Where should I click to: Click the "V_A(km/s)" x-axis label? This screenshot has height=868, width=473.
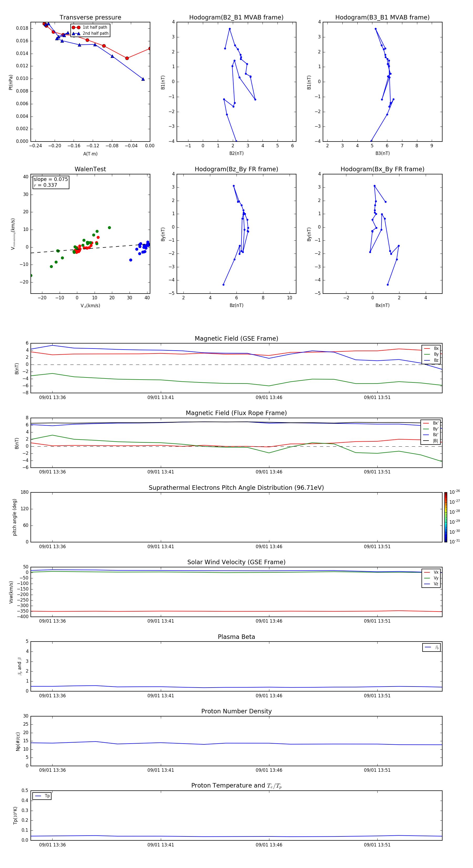point(90,306)
